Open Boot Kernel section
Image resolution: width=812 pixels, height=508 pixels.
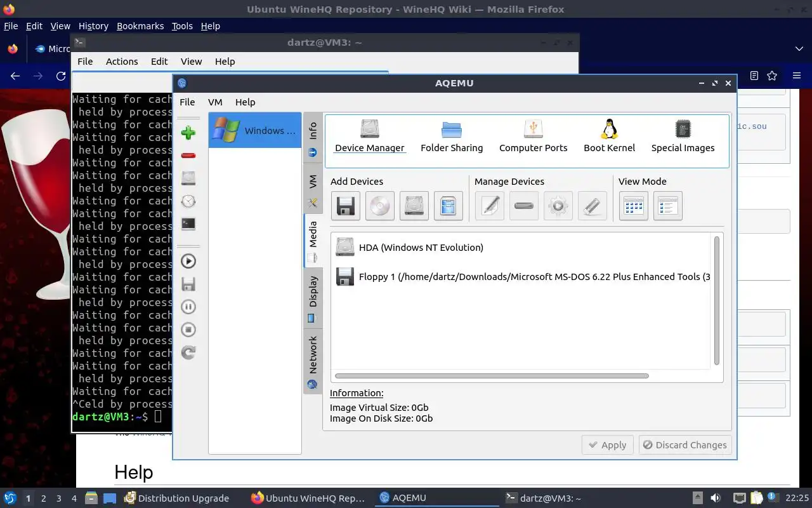(610, 137)
